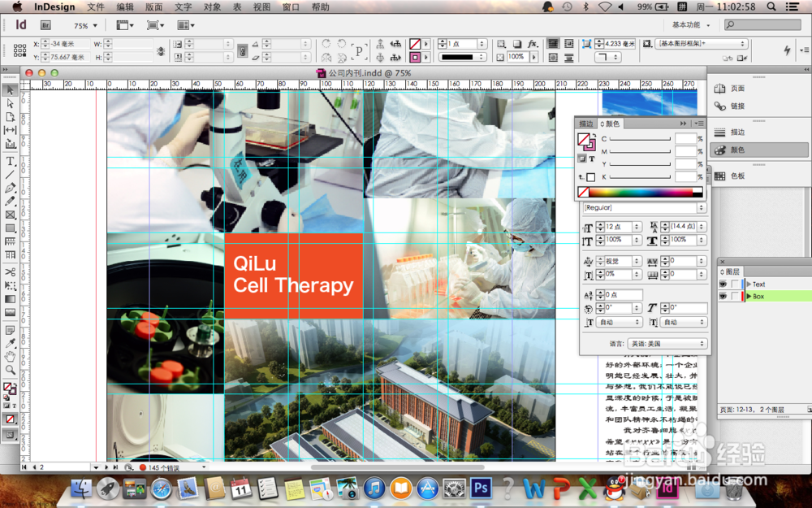
Task: Open the 编辑 menu
Action: coord(125,7)
